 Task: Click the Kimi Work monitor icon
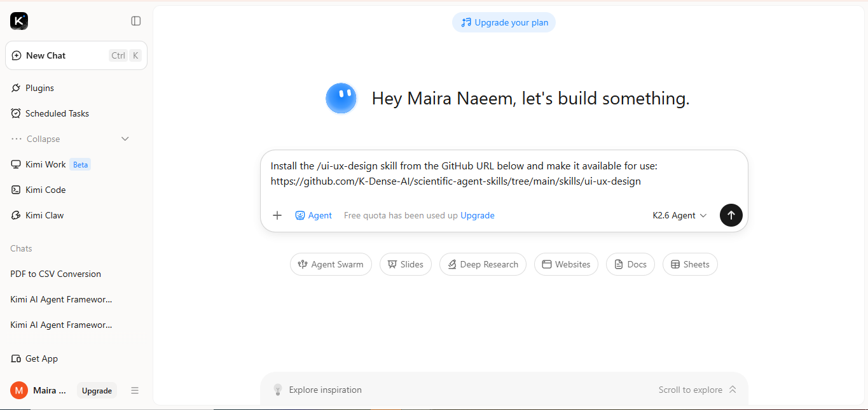point(16,164)
